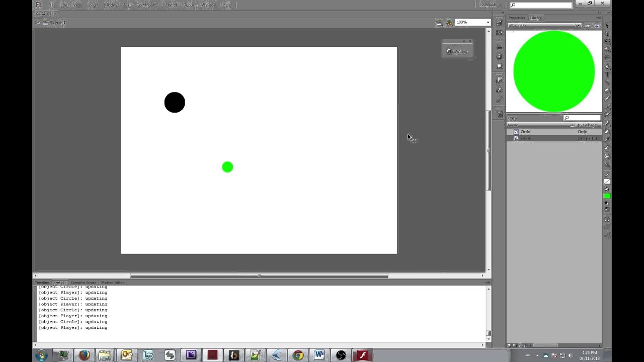This screenshot has height=362, width=644.
Task: Open the Actions panel button
Action: [457, 51]
